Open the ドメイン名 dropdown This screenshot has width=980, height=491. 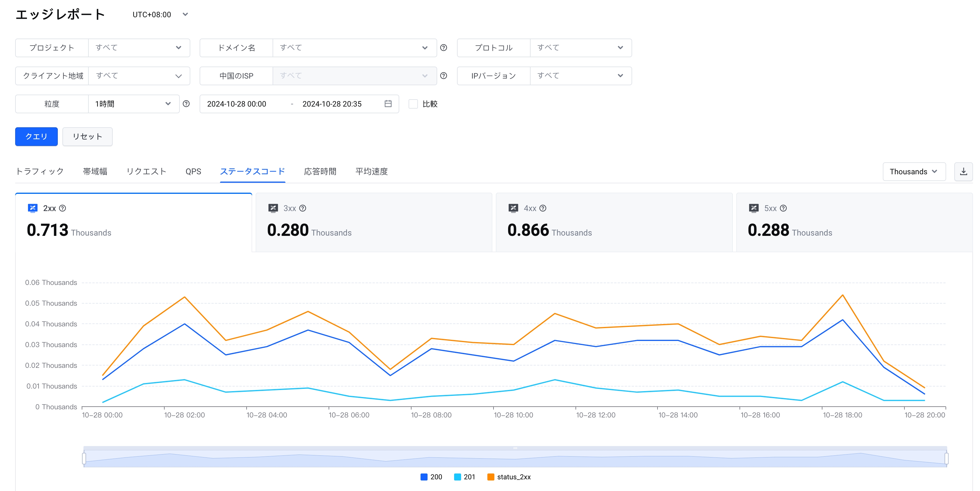pos(355,48)
